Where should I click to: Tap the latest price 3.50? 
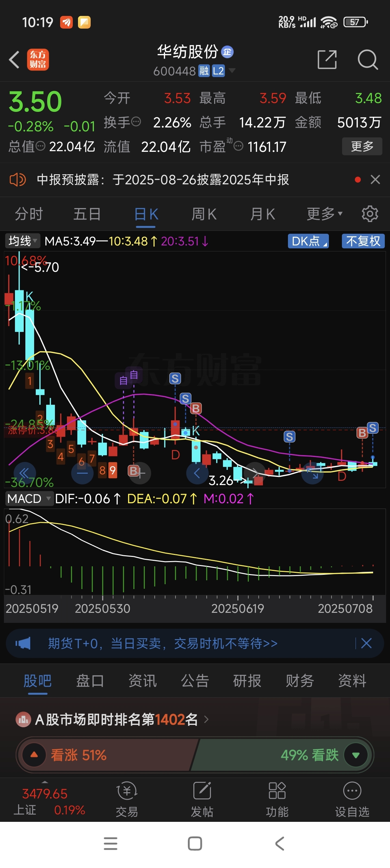pyautogui.click(x=35, y=101)
